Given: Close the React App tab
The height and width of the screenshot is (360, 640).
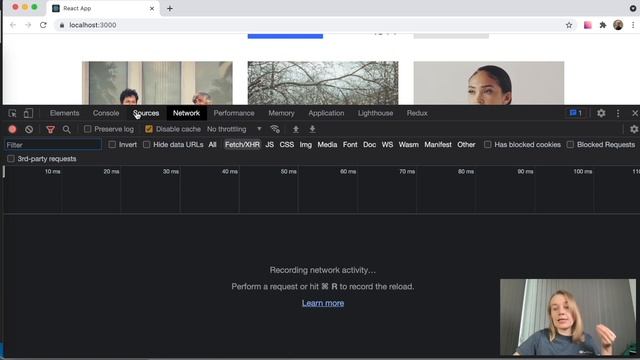Looking at the screenshot, I should pos(152,8).
